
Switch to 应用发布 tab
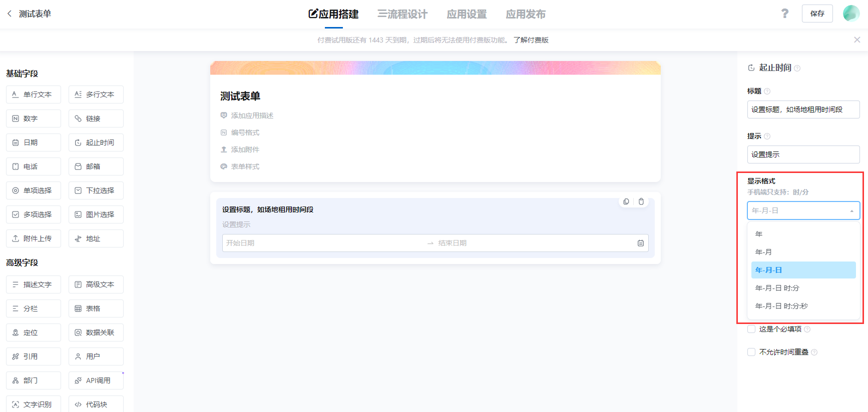click(x=526, y=14)
